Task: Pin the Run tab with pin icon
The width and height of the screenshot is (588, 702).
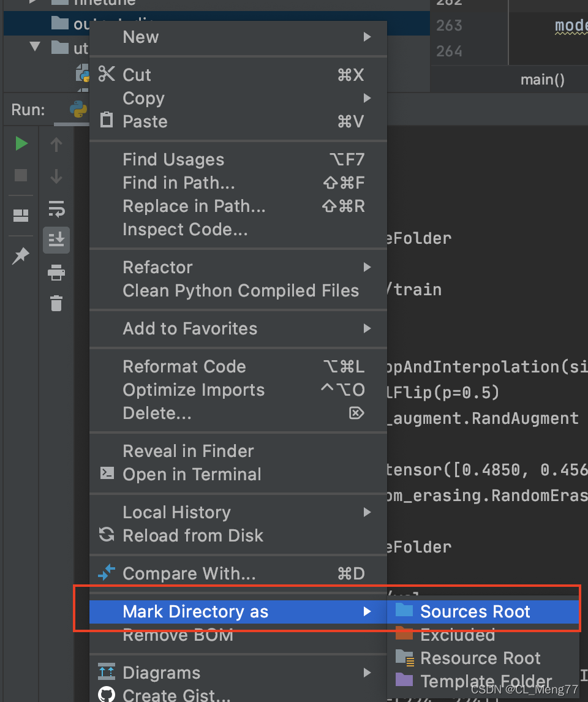Action: pyautogui.click(x=21, y=255)
